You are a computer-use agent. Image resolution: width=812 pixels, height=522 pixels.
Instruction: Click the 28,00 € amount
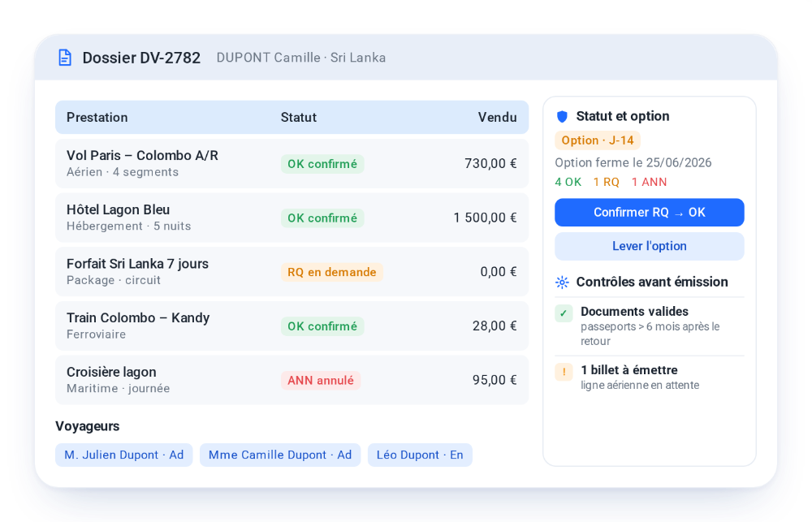pyautogui.click(x=495, y=326)
